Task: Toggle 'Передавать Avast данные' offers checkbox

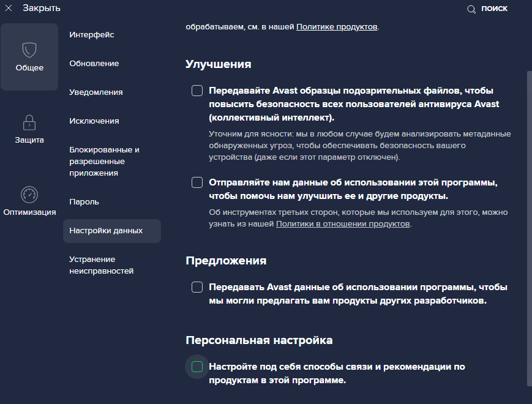Action: tap(197, 287)
